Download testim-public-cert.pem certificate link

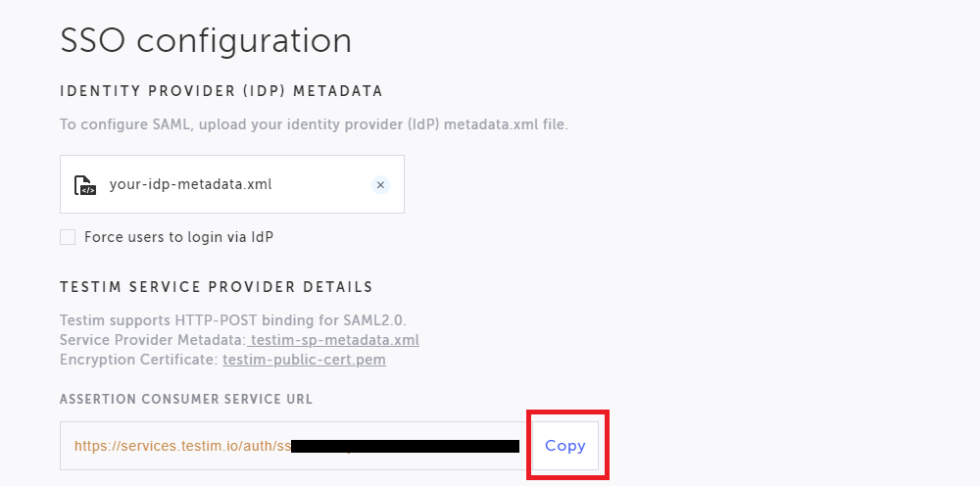click(x=304, y=360)
